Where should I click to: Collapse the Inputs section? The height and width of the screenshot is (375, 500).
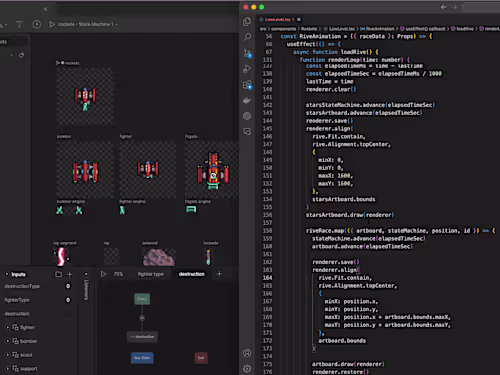click(7, 274)
